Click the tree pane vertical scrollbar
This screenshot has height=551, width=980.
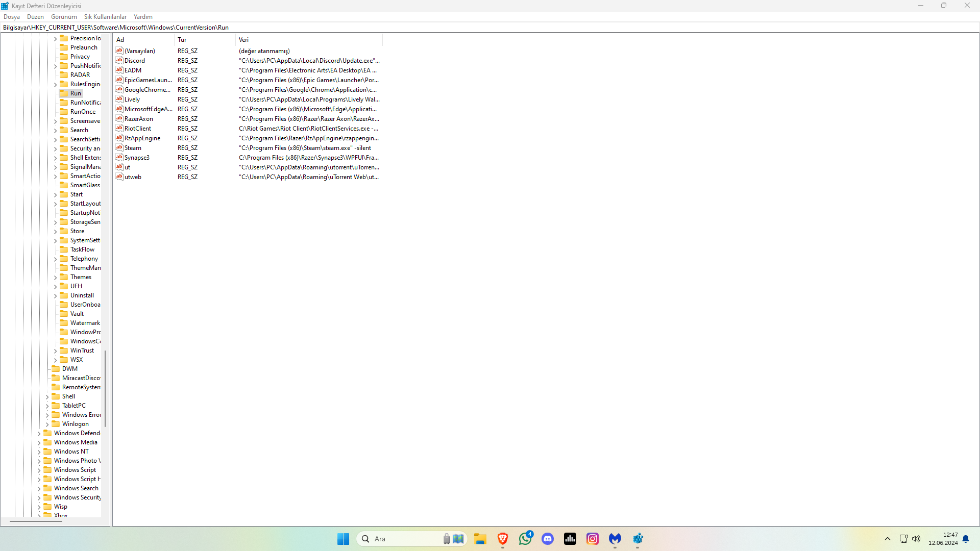(x=105, y=388)
